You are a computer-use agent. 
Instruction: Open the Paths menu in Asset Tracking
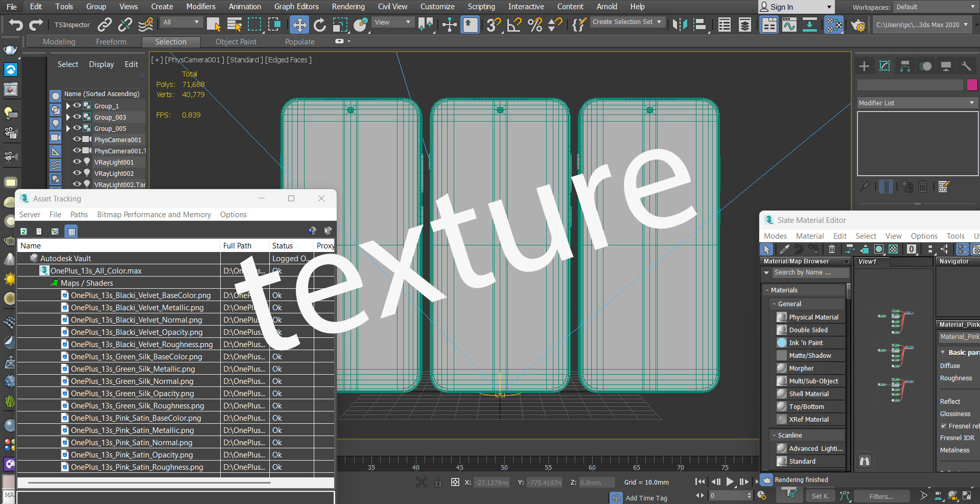point(79,215)
